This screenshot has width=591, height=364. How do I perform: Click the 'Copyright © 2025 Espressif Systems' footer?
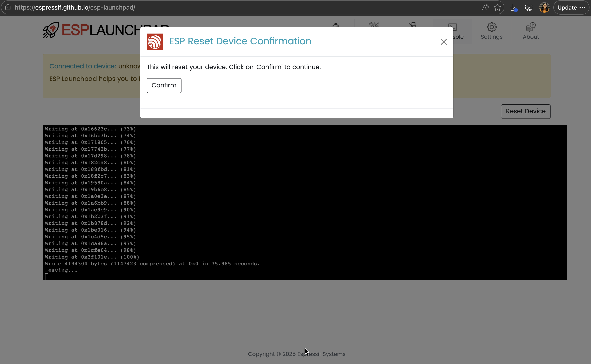pos(297,354)
